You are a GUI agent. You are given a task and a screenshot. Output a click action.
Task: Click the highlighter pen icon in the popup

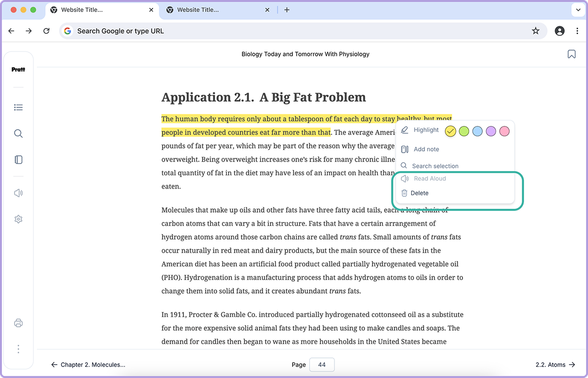[x=404, y=130]
